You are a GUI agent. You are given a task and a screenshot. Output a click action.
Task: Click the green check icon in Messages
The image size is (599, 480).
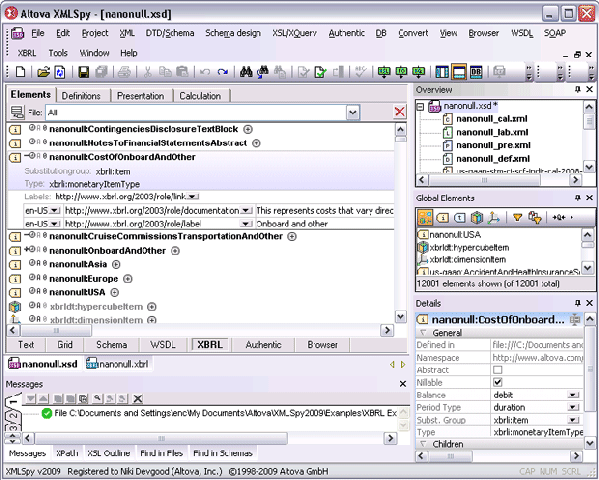(x=47, y=413)
